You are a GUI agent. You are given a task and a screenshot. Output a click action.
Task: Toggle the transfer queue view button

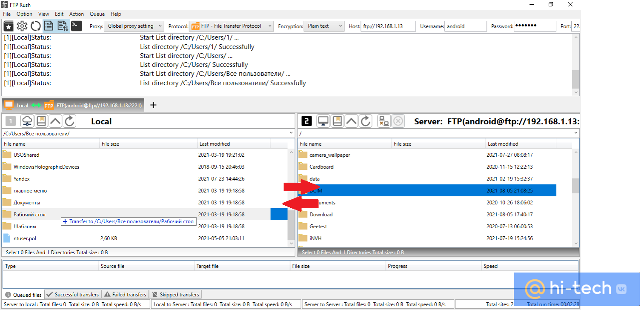coord(63,26)
